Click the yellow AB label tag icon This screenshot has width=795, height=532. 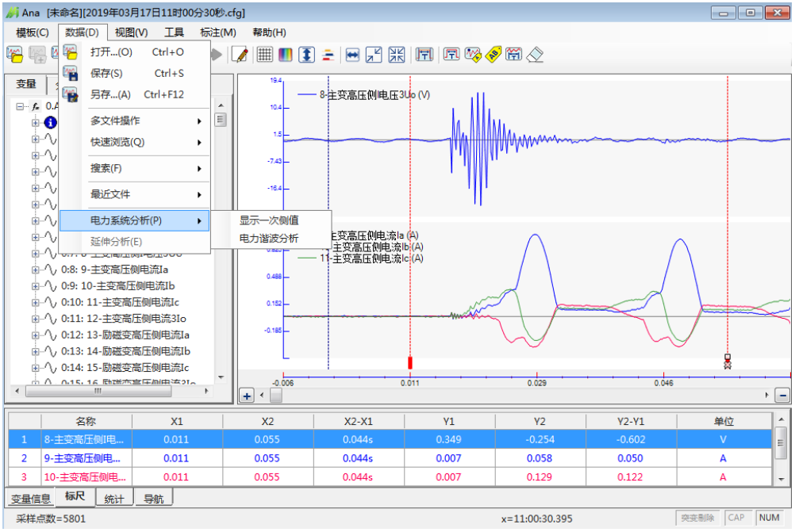click(494, 54)
